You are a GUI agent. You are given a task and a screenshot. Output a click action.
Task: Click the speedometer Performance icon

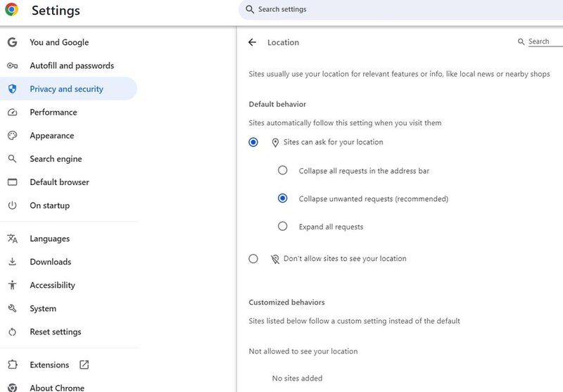click(x=12, y=112)
